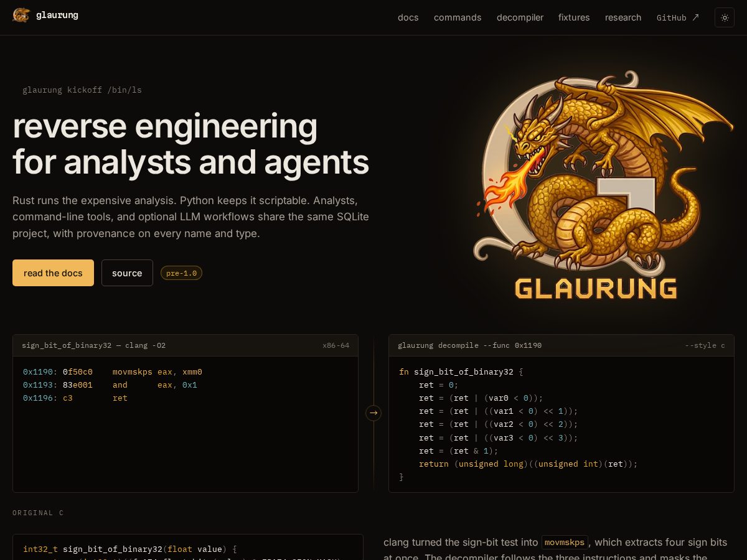Click the 'read the docs' button
This screenshot has width=747, height=560.
[53, 273]
